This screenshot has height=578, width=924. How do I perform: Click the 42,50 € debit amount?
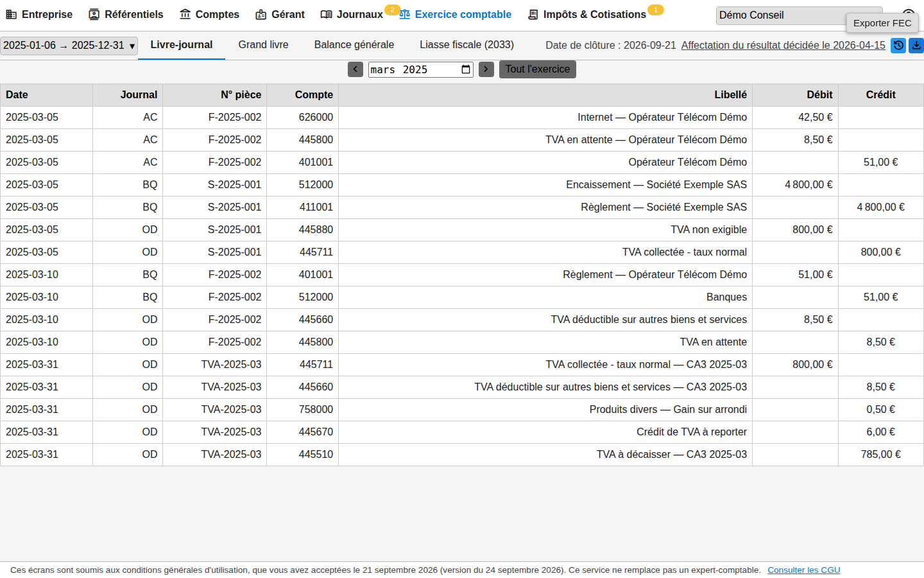816,118
